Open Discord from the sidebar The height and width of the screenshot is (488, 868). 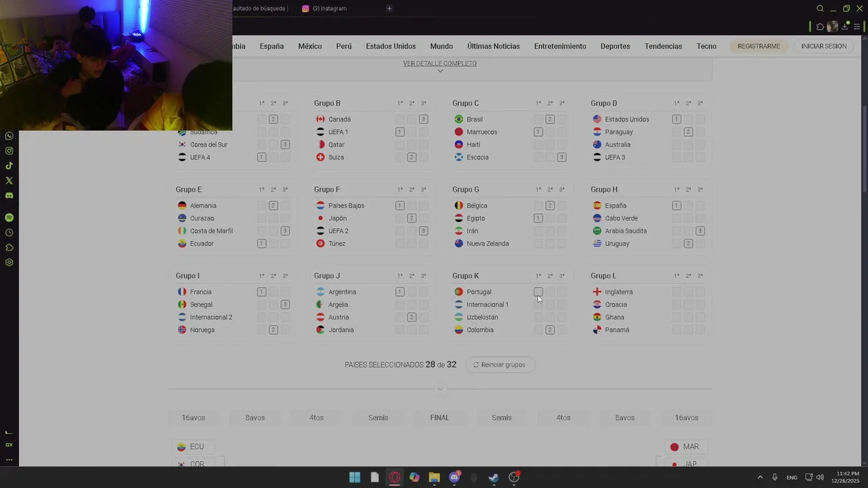click(9, 196)
